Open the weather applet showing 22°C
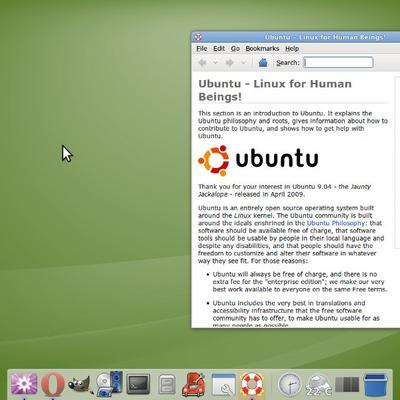The width and height of the screenshot is (400, 400). pyautogui.click(x=318, y=385)
